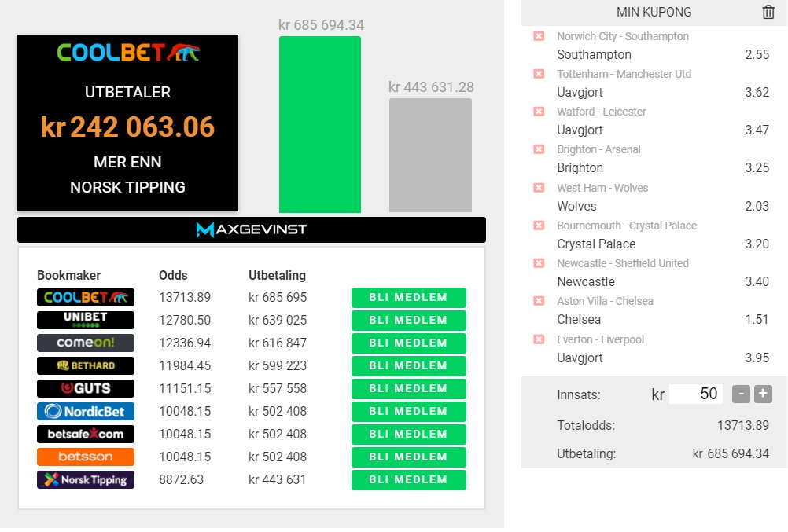
Task: Click BLI MEDLEM for ComeOn
Action: coord(409,343)
